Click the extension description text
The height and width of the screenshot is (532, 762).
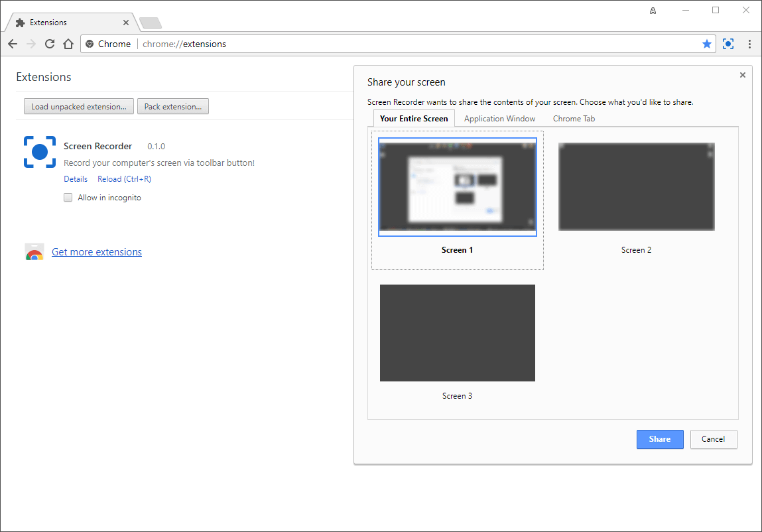click(159, 163)
